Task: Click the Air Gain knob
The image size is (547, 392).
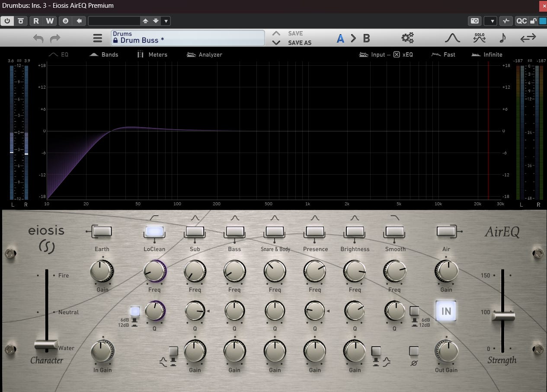Action: click(x=446, y=271)
